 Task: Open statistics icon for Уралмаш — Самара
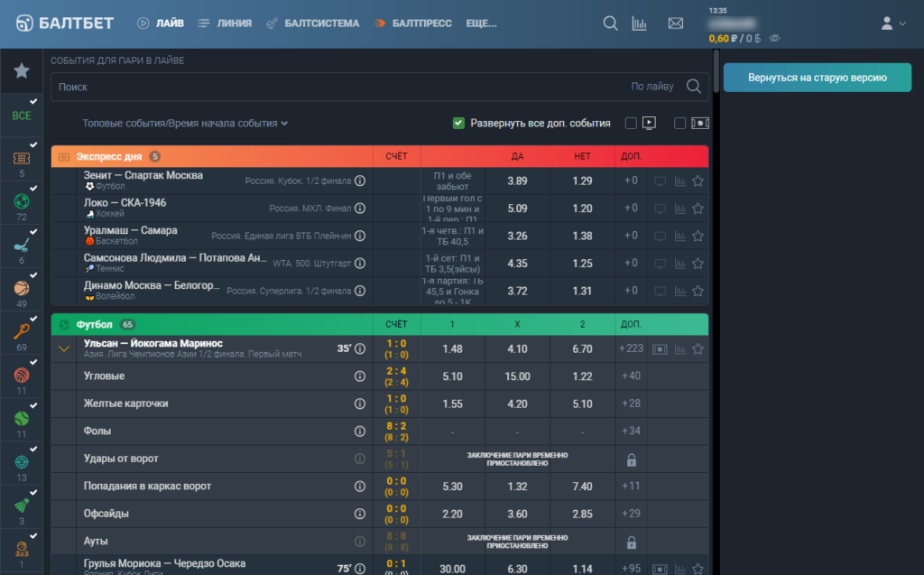tap(680, 236)
